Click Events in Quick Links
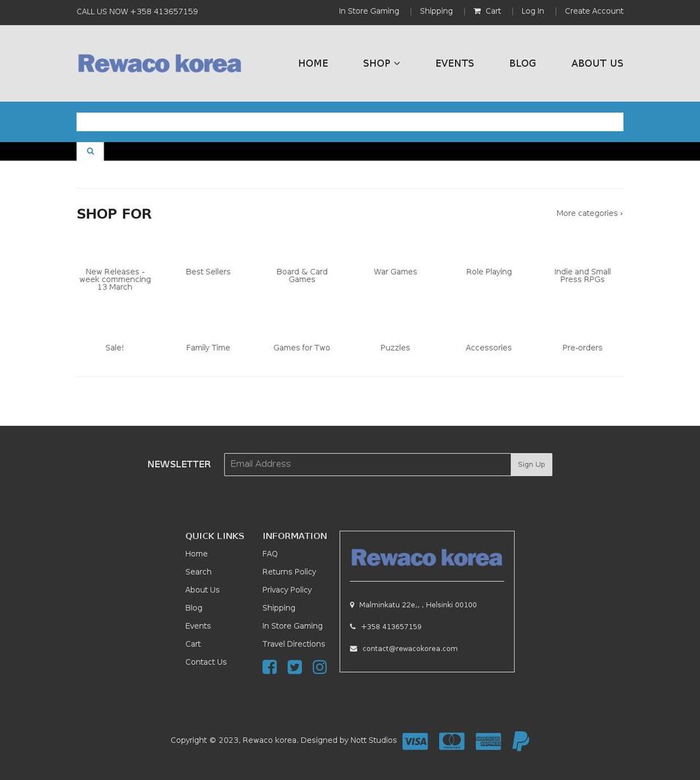This screenshot has width=700, height=780. click(198, 625)
